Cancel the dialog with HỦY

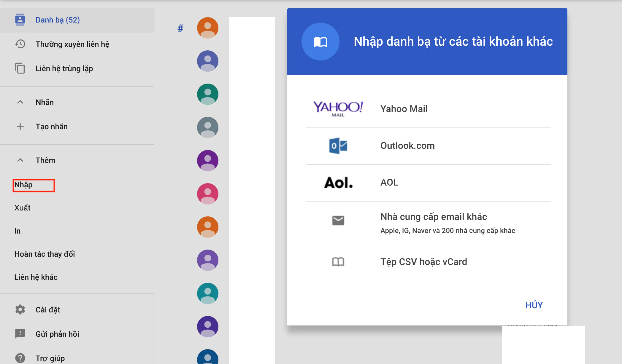[534, 305]
